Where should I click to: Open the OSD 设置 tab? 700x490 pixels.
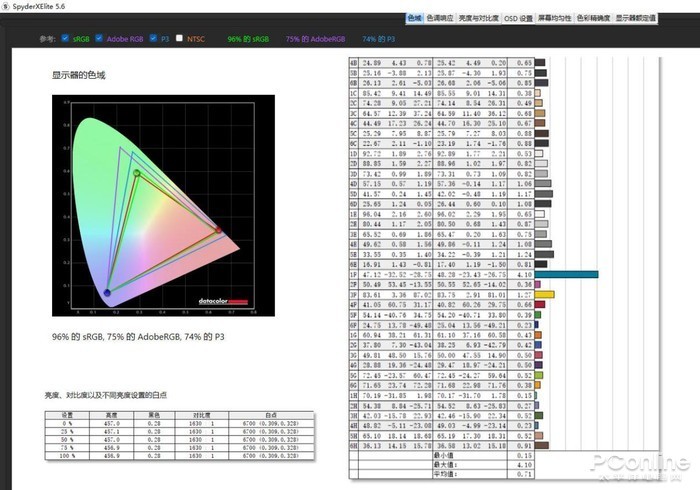point(518,18)
